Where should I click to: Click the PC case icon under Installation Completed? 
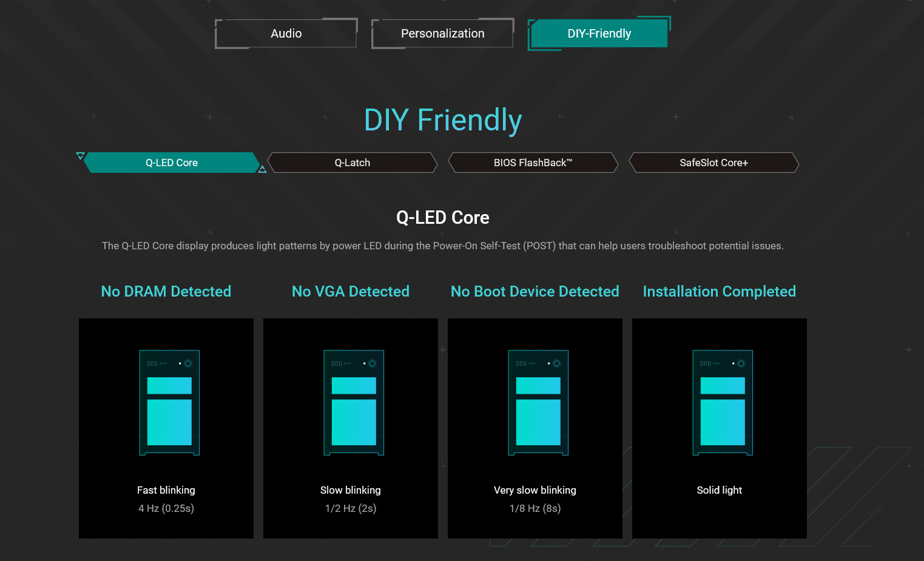(x=723, y=403)
